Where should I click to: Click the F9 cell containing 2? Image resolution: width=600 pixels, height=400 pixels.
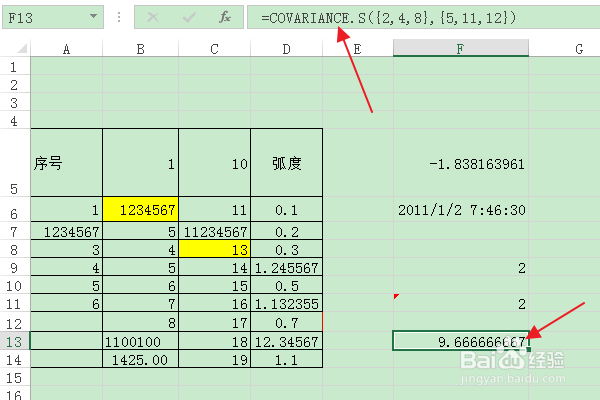tap(461, 267)
